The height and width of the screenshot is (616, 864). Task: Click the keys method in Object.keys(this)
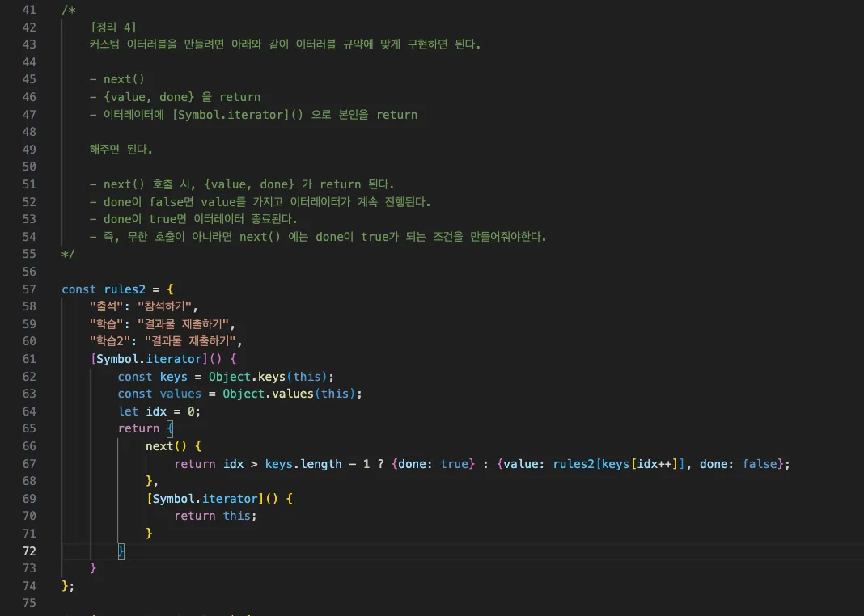[272, 377]
